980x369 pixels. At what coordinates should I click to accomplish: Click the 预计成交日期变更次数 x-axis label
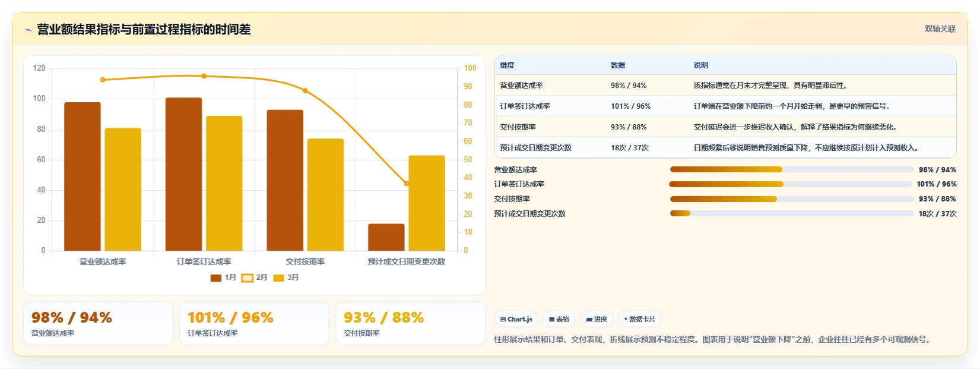407,261
